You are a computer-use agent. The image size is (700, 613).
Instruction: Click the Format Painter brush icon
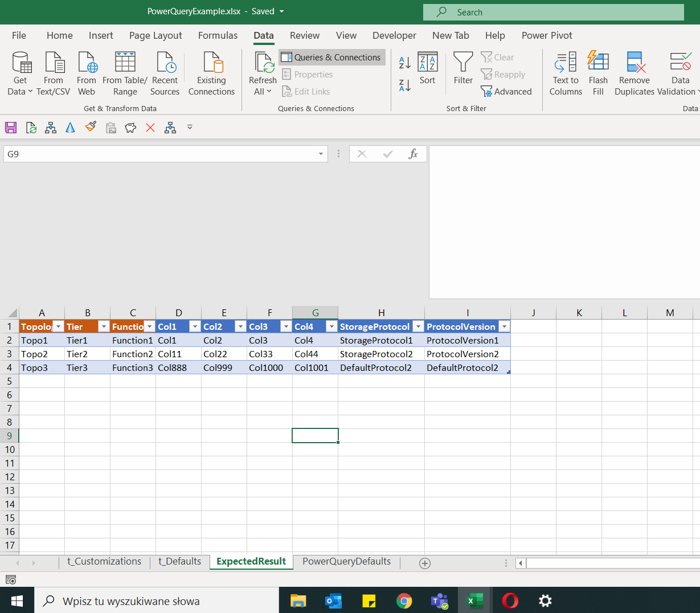click(91, 127)
